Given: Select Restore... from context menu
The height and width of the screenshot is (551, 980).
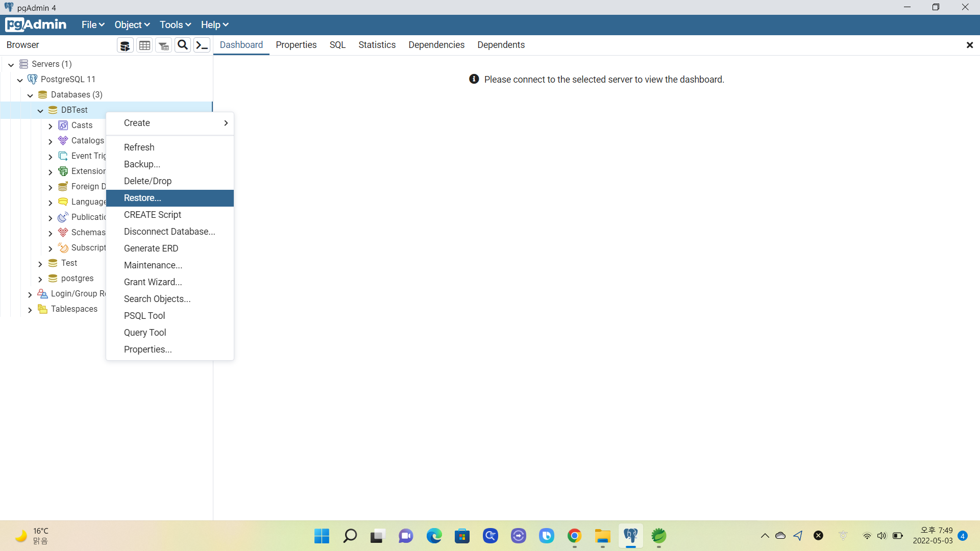Looking at the screenshot, I should click(142, 198).
